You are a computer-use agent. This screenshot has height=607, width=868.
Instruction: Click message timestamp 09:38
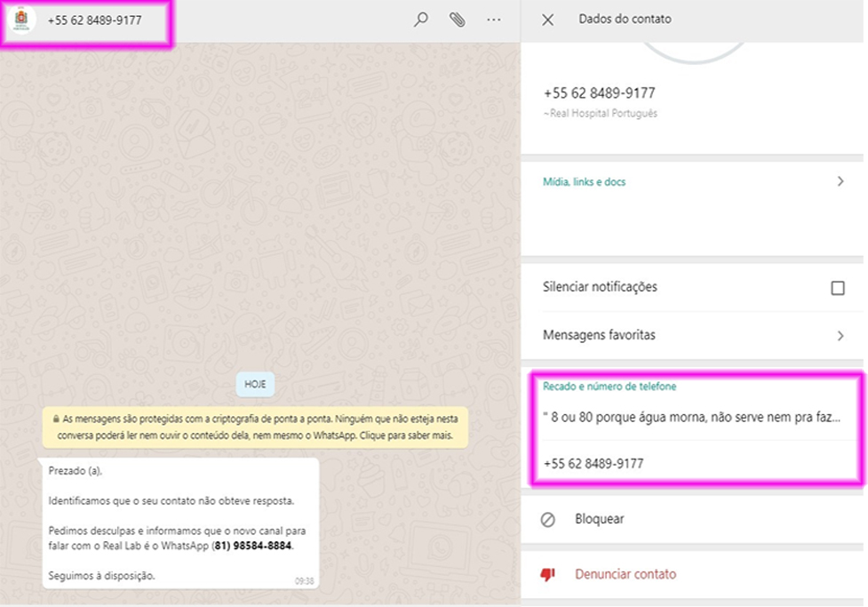pos(304,581)
